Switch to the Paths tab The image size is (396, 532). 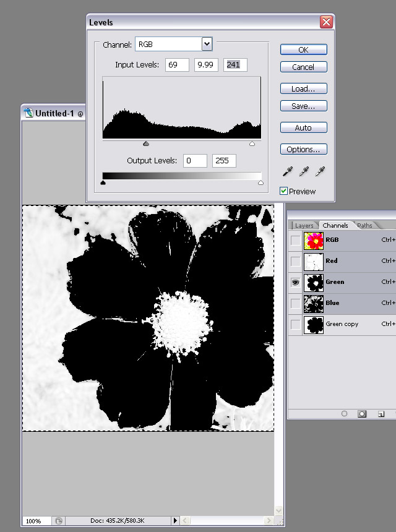coord(365,226)
